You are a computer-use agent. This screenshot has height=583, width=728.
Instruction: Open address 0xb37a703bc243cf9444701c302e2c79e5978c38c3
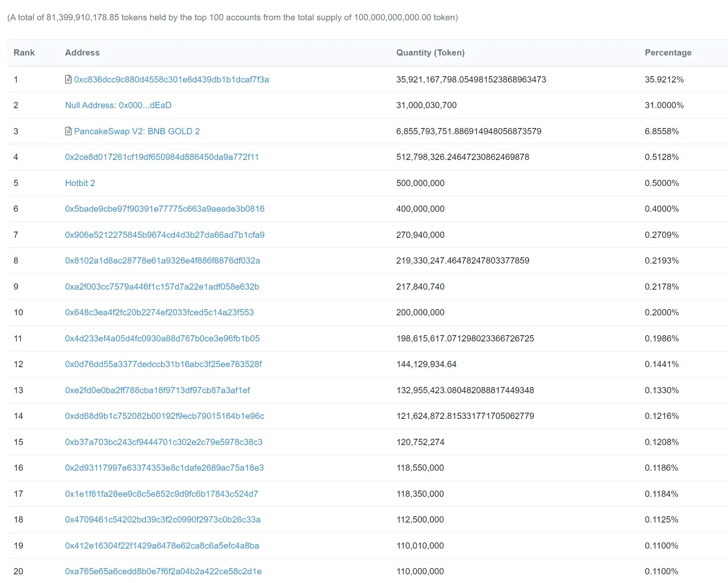(164, 442)
